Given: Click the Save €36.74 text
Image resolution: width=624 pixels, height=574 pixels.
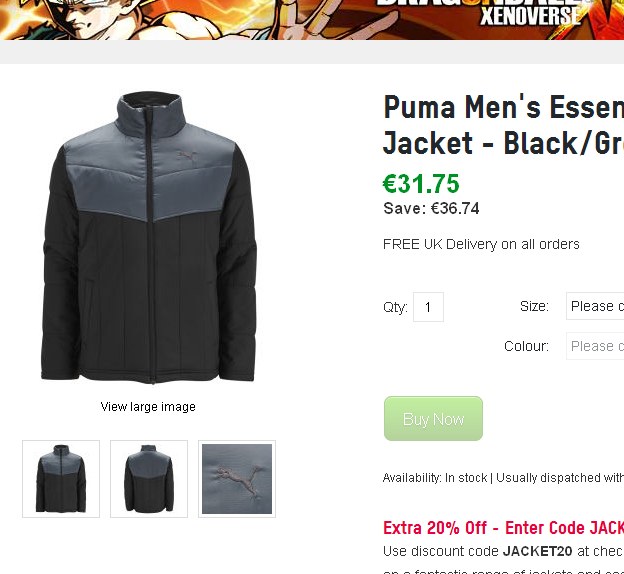Looking at the screenshot, I should [x=431, y=209].
